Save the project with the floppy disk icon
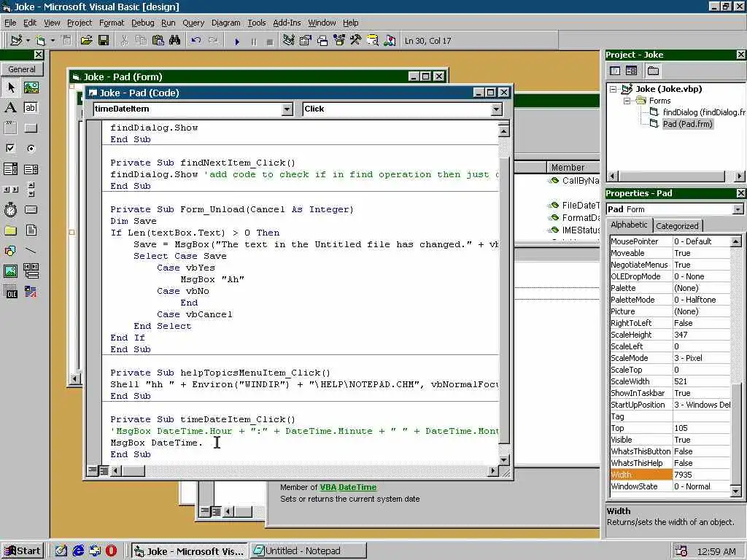 coord(104,41)
